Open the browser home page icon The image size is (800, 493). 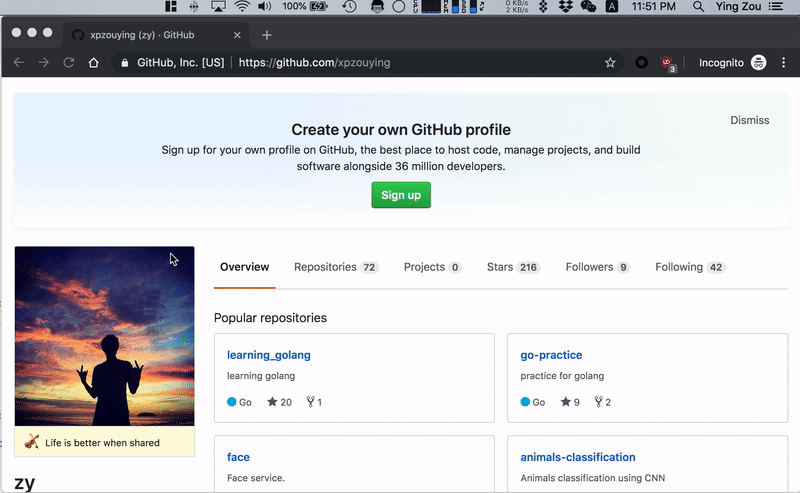(x=93, y=62)
